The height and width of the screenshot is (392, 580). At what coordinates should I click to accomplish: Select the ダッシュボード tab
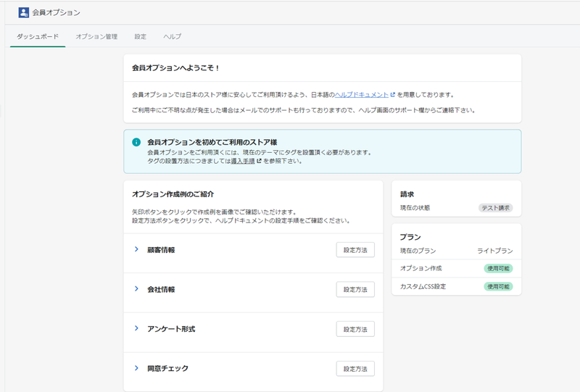tap(38, 37)
